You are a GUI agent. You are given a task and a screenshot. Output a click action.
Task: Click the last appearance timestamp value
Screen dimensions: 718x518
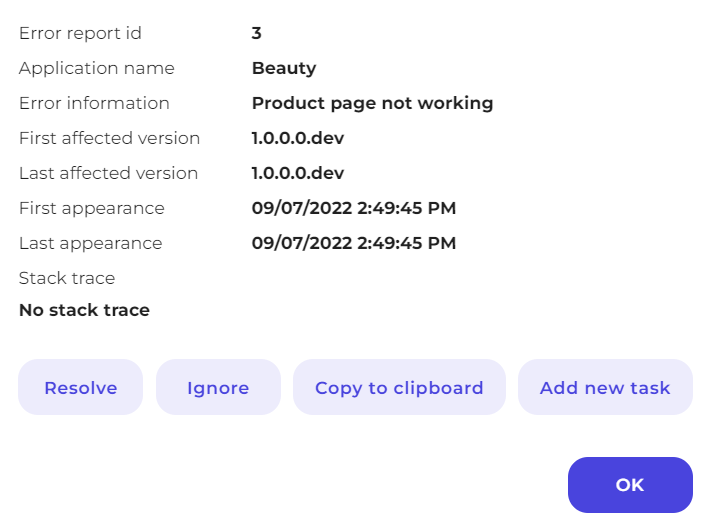354,243
